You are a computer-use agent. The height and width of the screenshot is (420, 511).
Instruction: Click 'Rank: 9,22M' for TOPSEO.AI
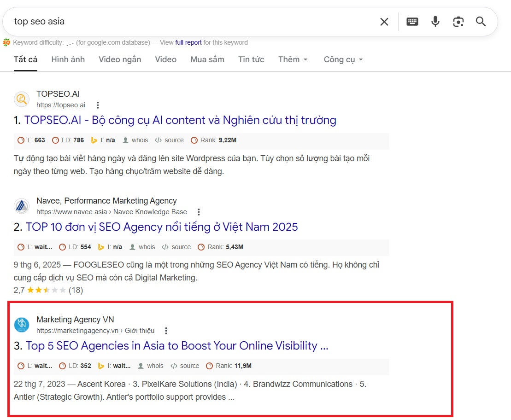click(x=214, y=140)
